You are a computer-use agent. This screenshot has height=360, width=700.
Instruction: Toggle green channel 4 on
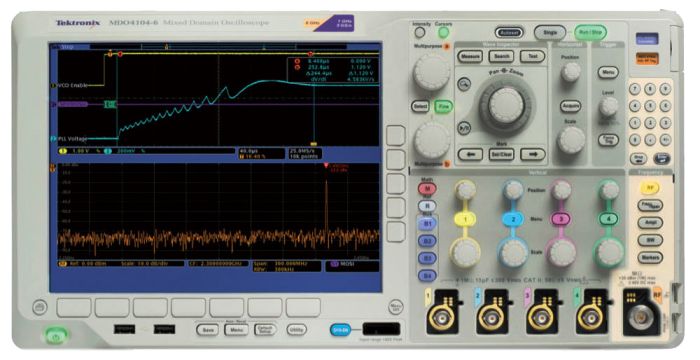tap(608, 219)
